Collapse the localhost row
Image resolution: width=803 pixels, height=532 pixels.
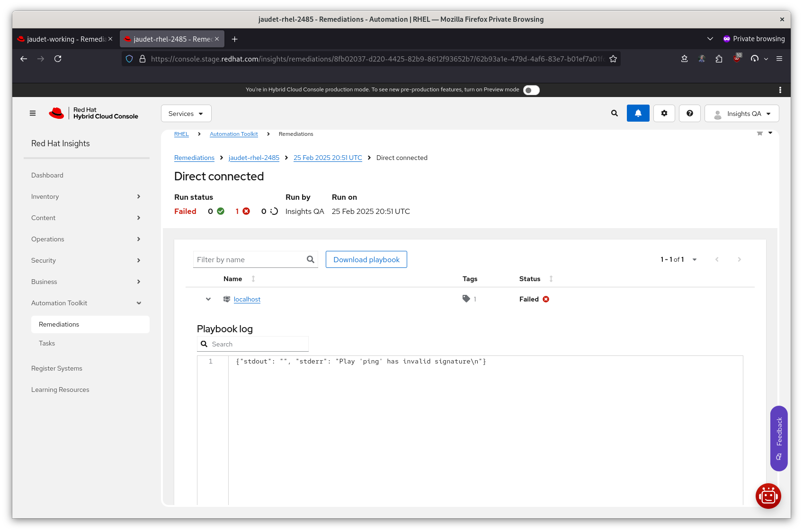tap(208, 299)
